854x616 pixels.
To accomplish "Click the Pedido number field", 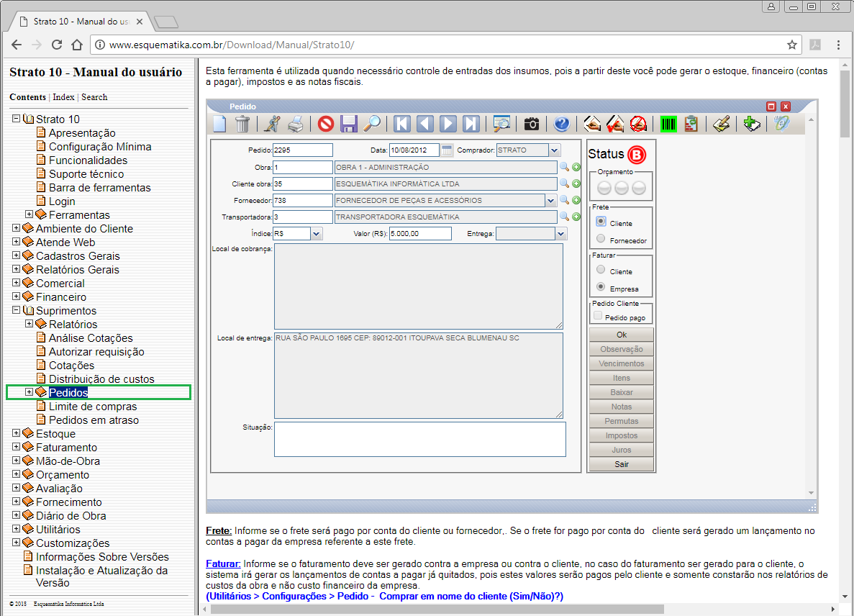I will (x=302, y=150).
